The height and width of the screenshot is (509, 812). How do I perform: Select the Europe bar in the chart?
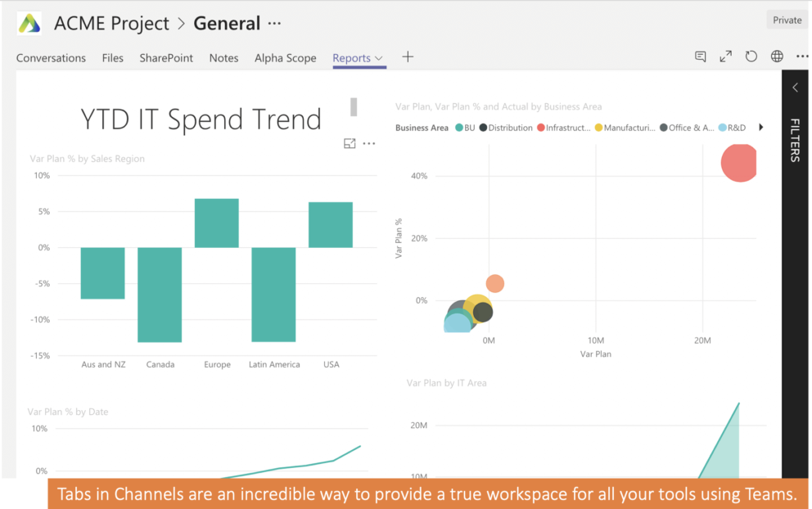(x=216, y=222)
